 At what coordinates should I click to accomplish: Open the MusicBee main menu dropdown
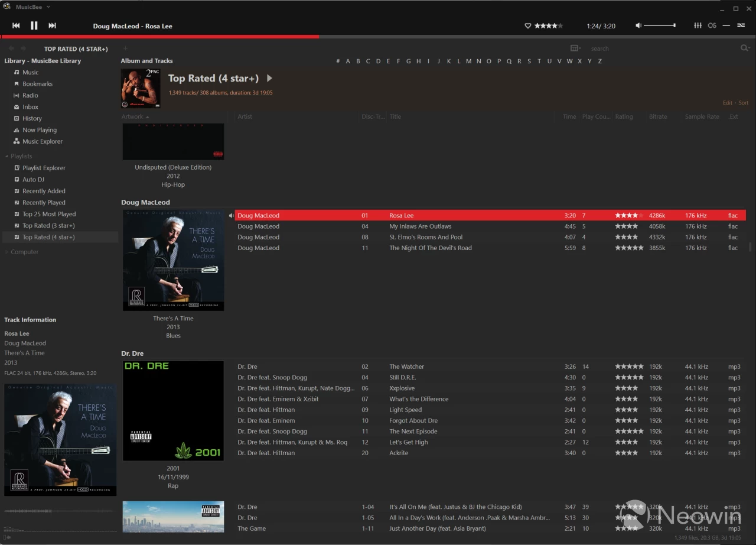tap(33, 7)
